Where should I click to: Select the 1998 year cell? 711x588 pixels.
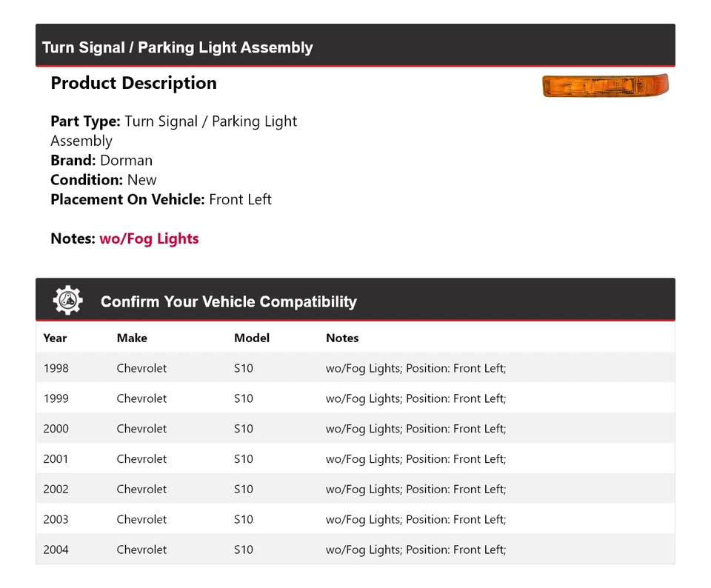click(56, 368)
